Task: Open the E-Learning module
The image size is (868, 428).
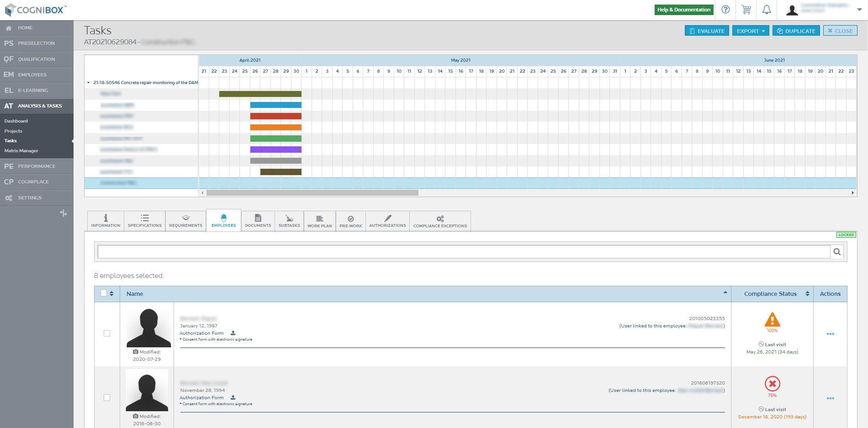Action: [37, 90]
